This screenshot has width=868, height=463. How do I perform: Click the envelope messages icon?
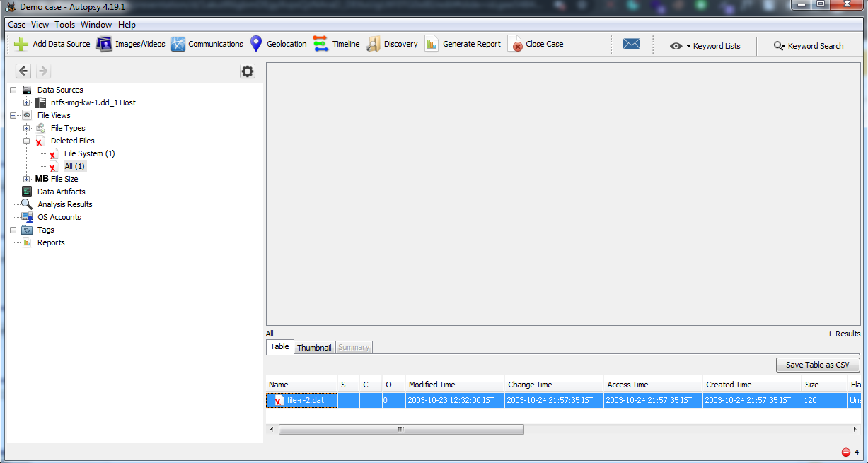tap(632, 44)
